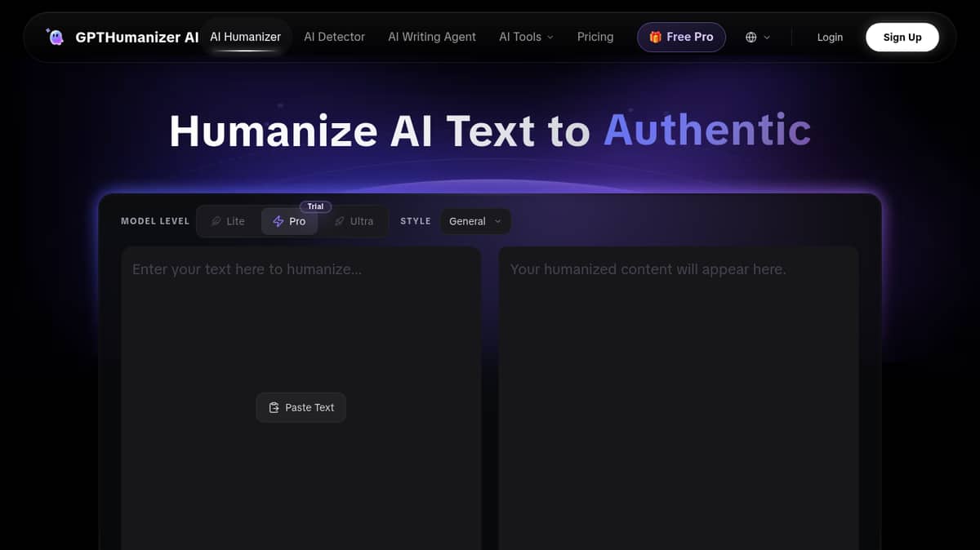Click the Paste Text button
980x550 pixels.
tap(301, 407)
